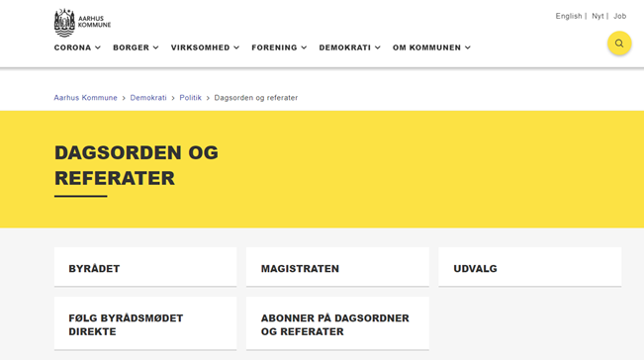Open the BORGER menu item
Image resolution: width=644 pixels, height=360 pixels.
pos(131,47)
